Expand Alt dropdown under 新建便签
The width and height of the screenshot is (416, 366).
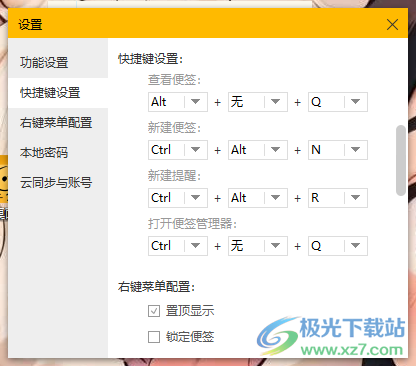point(258,150)
